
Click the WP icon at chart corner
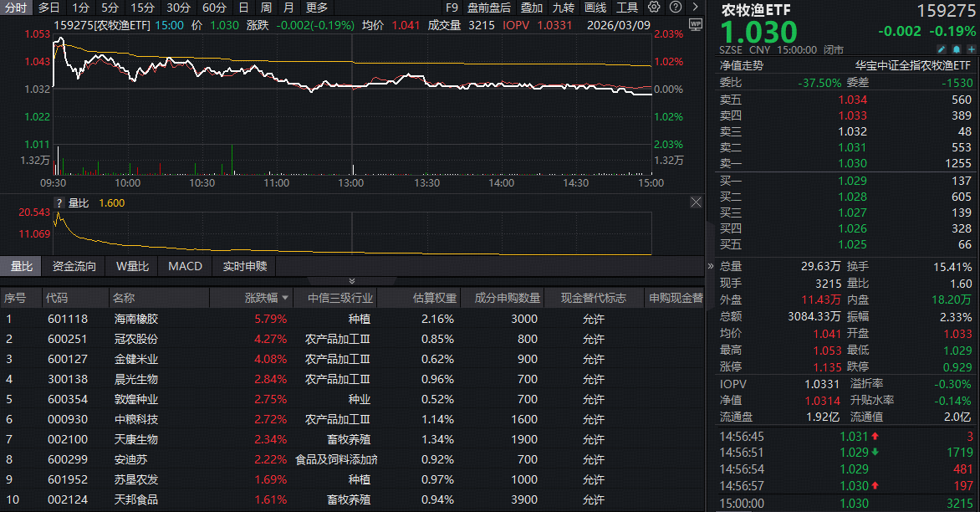coord(696,25)
